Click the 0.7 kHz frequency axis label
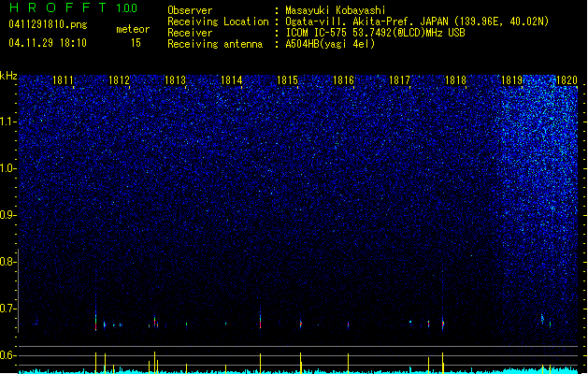This screenshot has height=374, width=588. point(7,309)
